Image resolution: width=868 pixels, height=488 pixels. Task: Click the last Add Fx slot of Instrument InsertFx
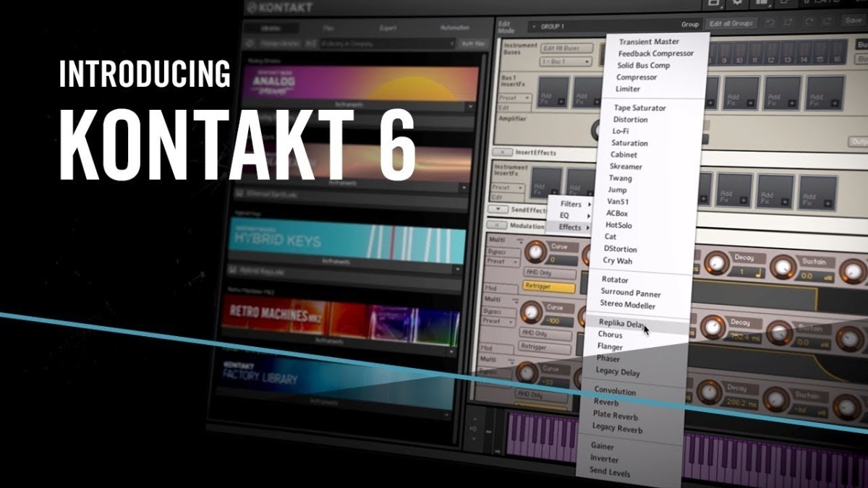click(x=818, y=192)
